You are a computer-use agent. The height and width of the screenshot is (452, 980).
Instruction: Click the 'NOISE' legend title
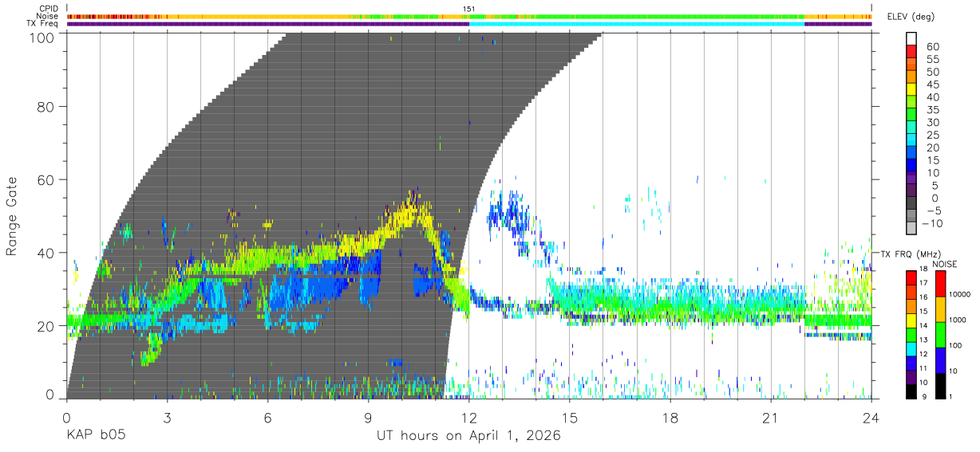pyautogui.click(x=945, y=264)
